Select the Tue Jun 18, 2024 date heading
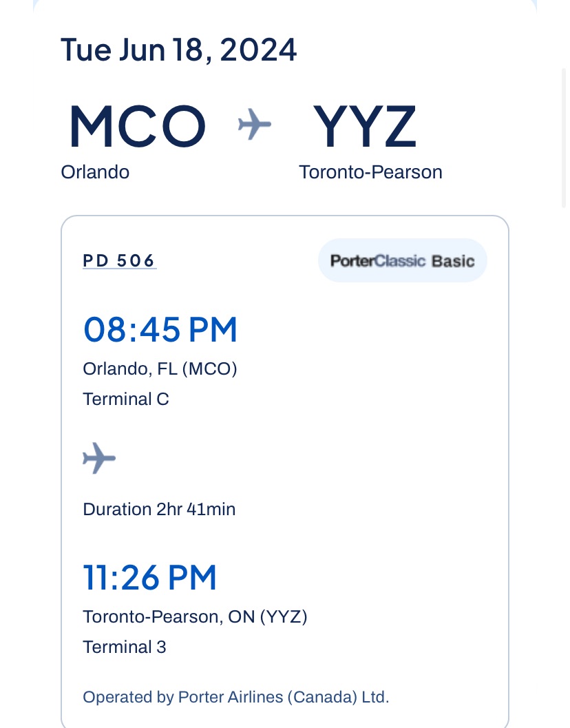 coord(179,50)
